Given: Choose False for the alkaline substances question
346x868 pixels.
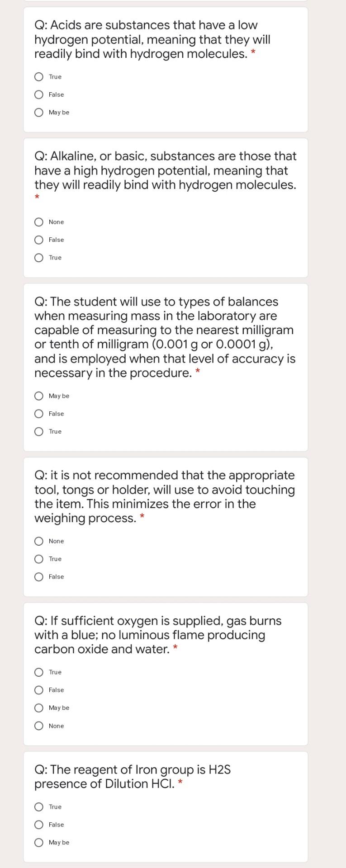Looking at the screenshot, I should [x=39, y=240].
